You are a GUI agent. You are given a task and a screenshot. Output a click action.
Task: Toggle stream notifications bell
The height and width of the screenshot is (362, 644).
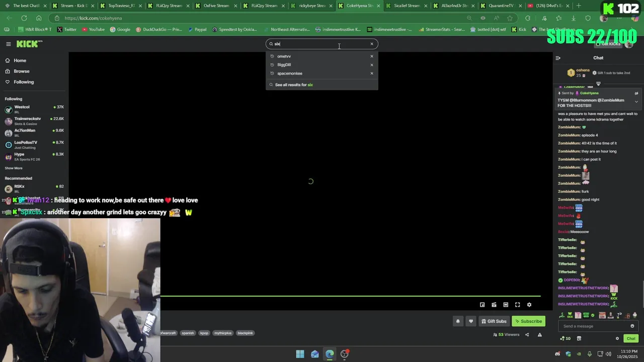pyautogui.click(x=458, y=321)
